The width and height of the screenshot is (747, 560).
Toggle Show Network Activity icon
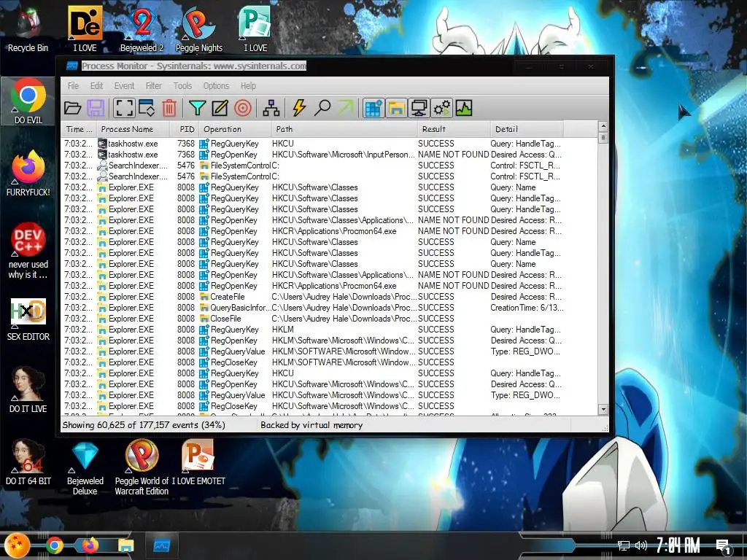(419, 108)
